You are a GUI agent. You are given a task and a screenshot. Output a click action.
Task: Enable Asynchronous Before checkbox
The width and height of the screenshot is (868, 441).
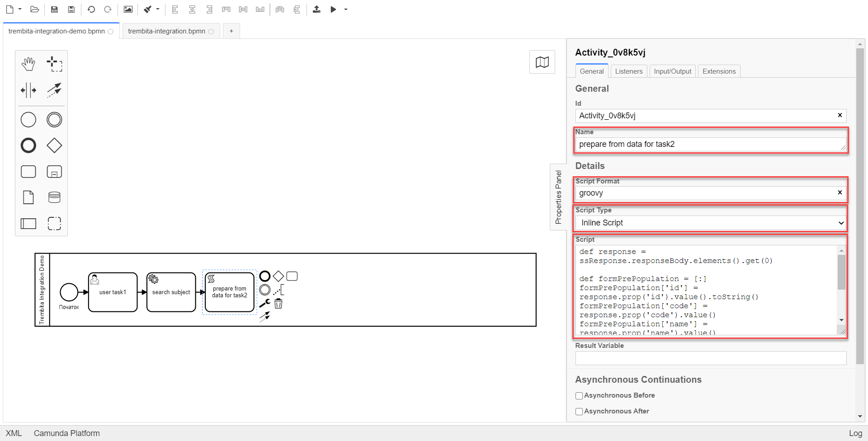pos(579,396)
